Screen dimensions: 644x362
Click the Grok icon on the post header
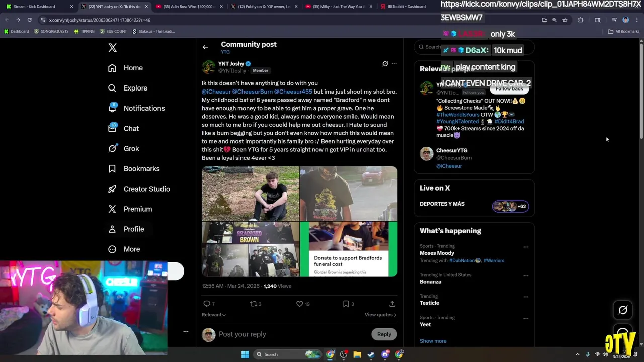385,64
